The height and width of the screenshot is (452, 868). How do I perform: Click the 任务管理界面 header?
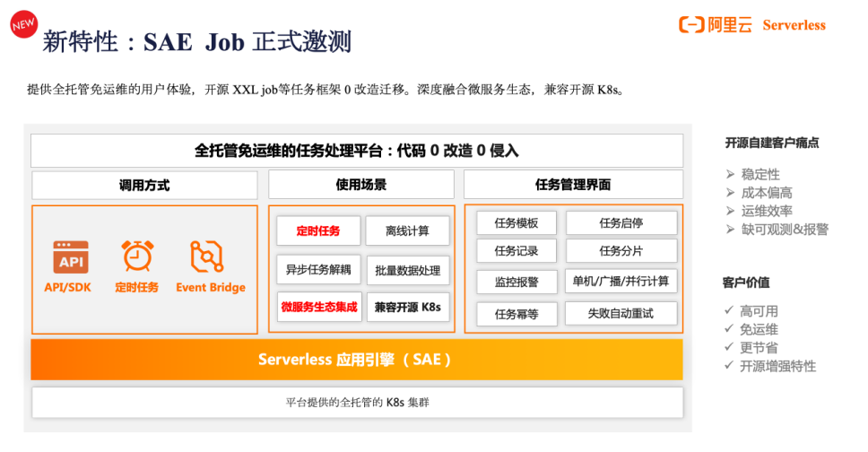point(574,185)
